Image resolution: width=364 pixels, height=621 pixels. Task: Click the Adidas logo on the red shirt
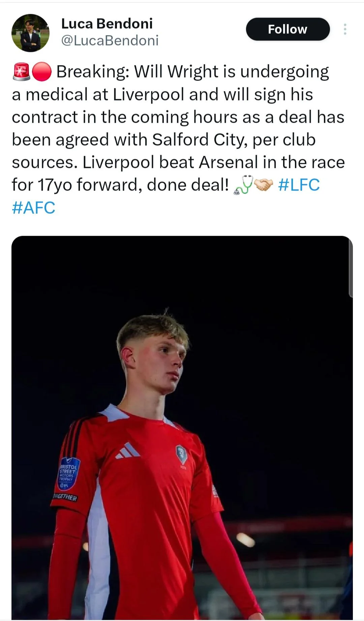coord(128,450)
